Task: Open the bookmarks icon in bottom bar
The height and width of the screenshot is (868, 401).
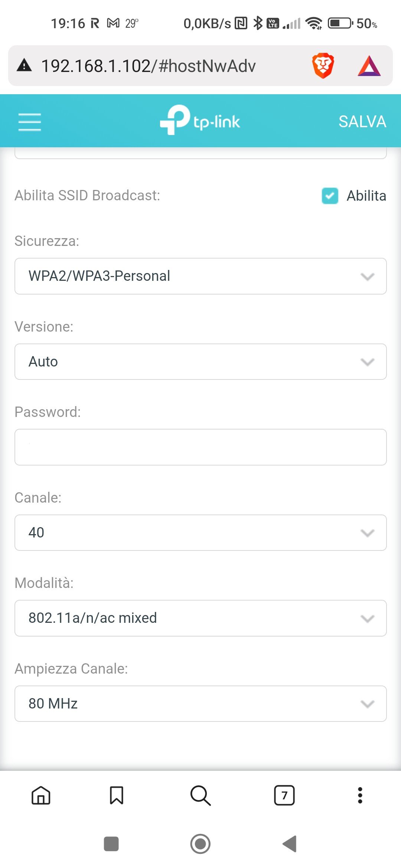Action: point(117,795)
